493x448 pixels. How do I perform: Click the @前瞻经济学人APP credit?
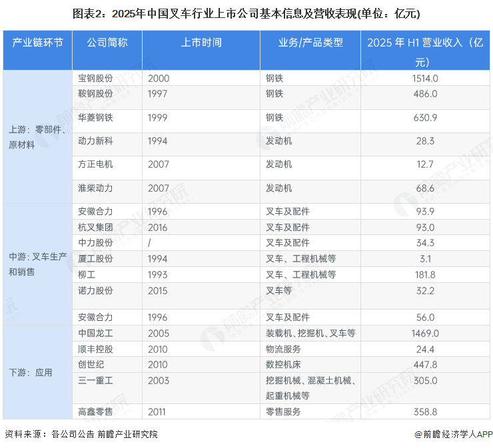coord(454,435)
